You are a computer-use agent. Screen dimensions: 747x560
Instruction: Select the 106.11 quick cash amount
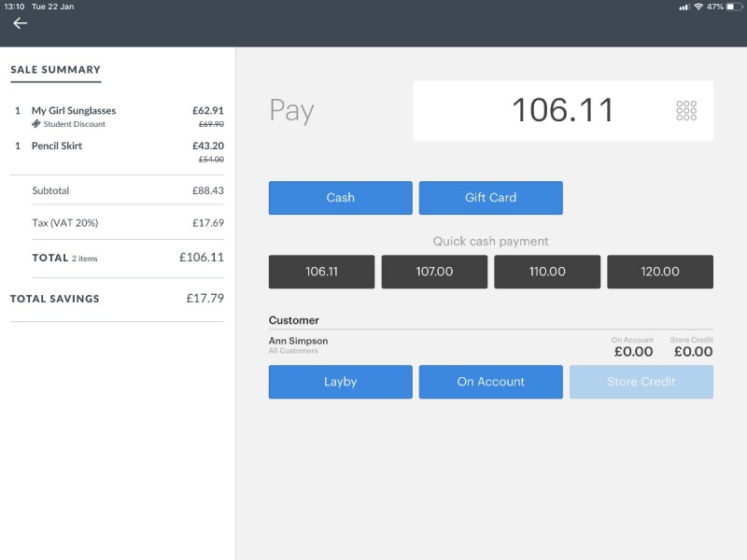pos(321,272)
